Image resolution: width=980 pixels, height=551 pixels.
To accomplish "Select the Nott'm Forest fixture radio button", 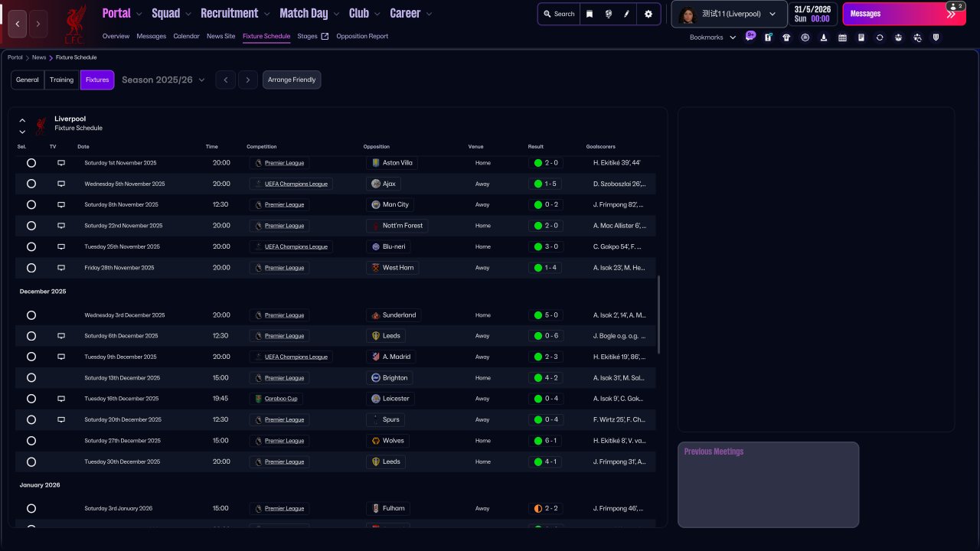I will 31,226.
